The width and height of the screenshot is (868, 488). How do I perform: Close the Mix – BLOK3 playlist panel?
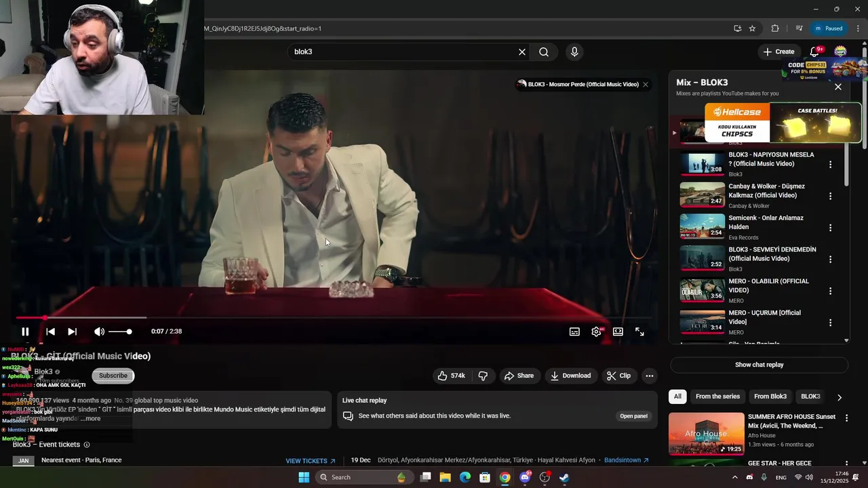coord(838,87)
